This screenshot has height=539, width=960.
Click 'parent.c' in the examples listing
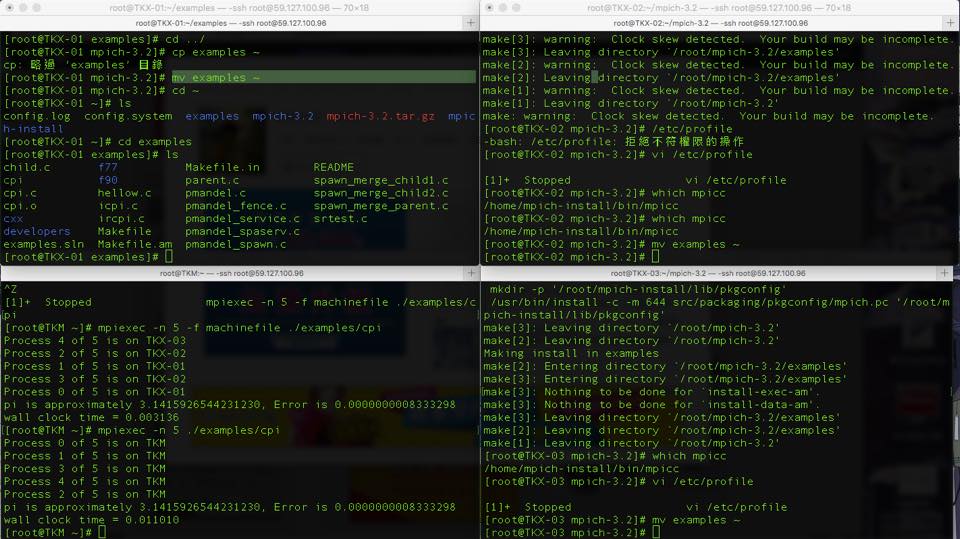click(x=212, y=180)
